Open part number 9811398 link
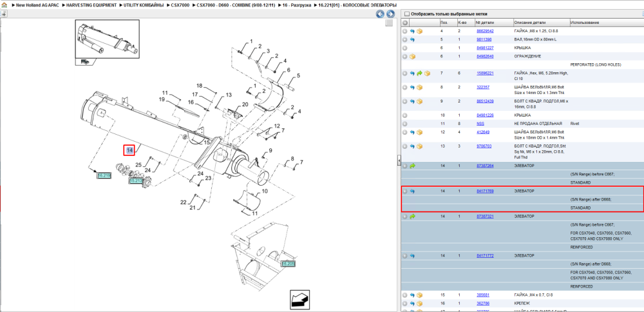 click(484, 39)
